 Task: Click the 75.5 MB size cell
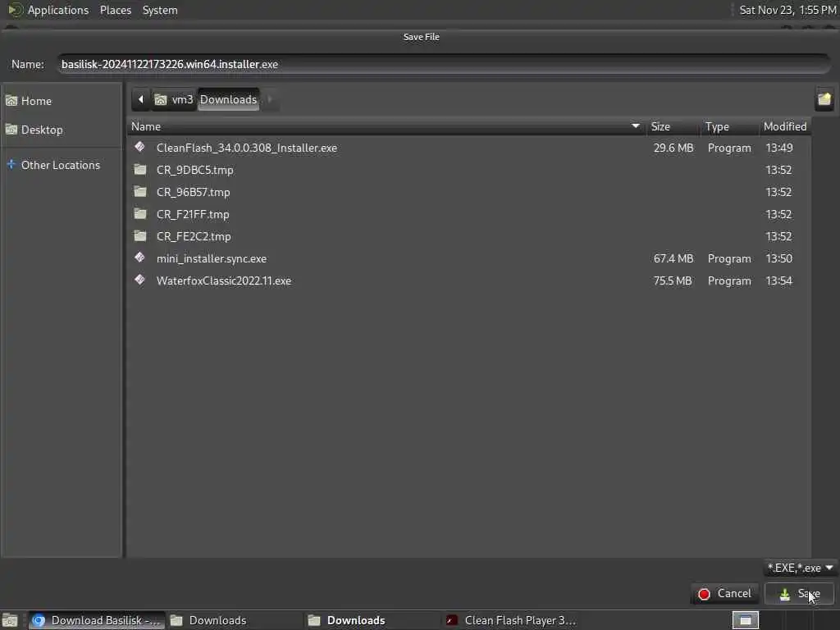click(x=673, y=281)
